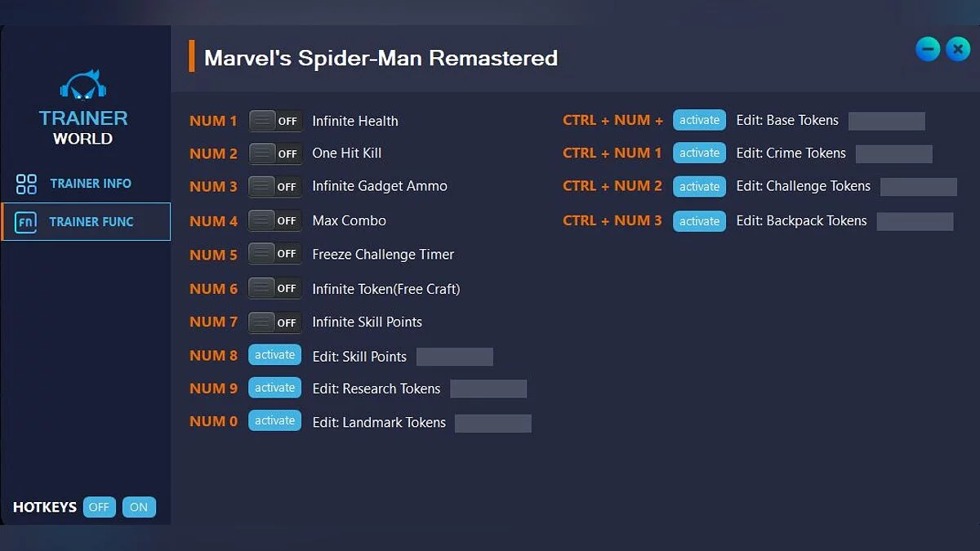Click the Skill Points value input field
This screenshot has height=551, width=980.
[x=454, y=356]
